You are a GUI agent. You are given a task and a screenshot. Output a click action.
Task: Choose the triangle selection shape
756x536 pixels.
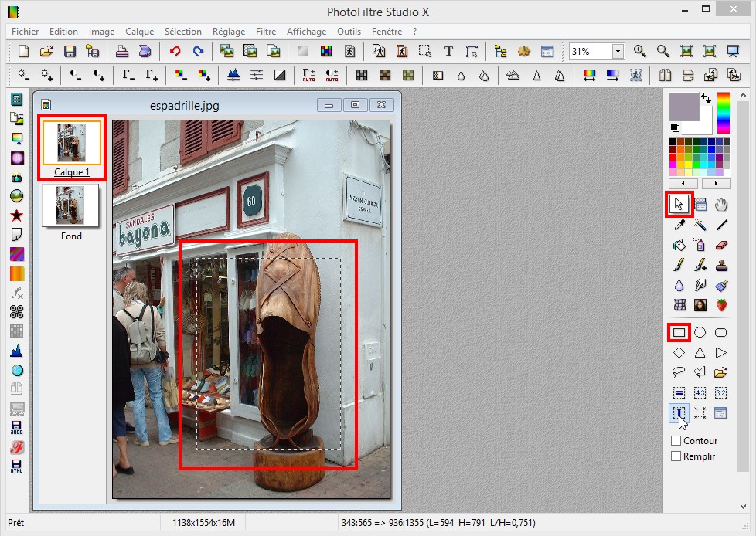coord(700,353)
